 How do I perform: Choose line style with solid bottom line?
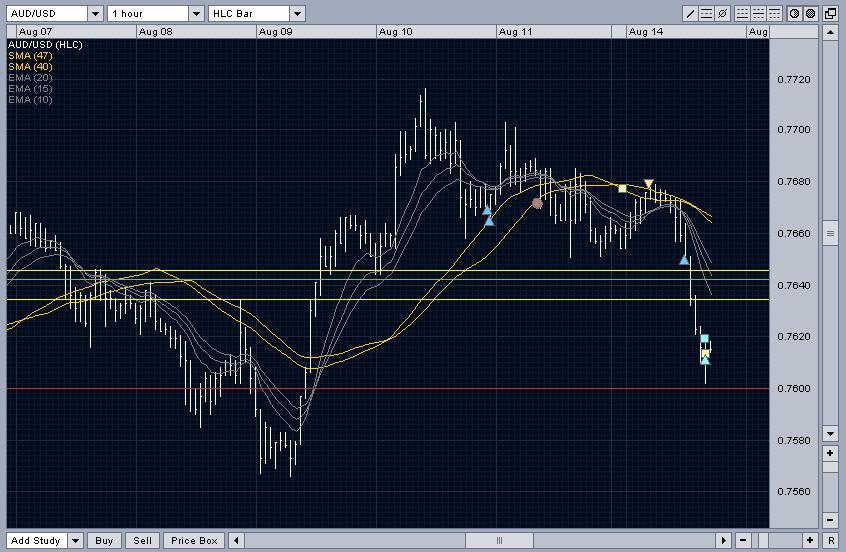tap(742, 13)
